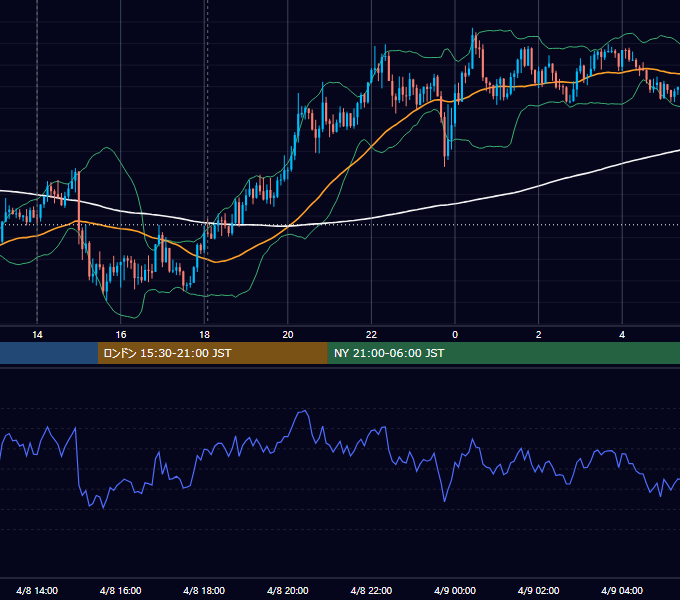The width and height of the screenshot is (680, 600).
Task: Click the '16' hour label on price chart axis
Action: tap(121, 335)
